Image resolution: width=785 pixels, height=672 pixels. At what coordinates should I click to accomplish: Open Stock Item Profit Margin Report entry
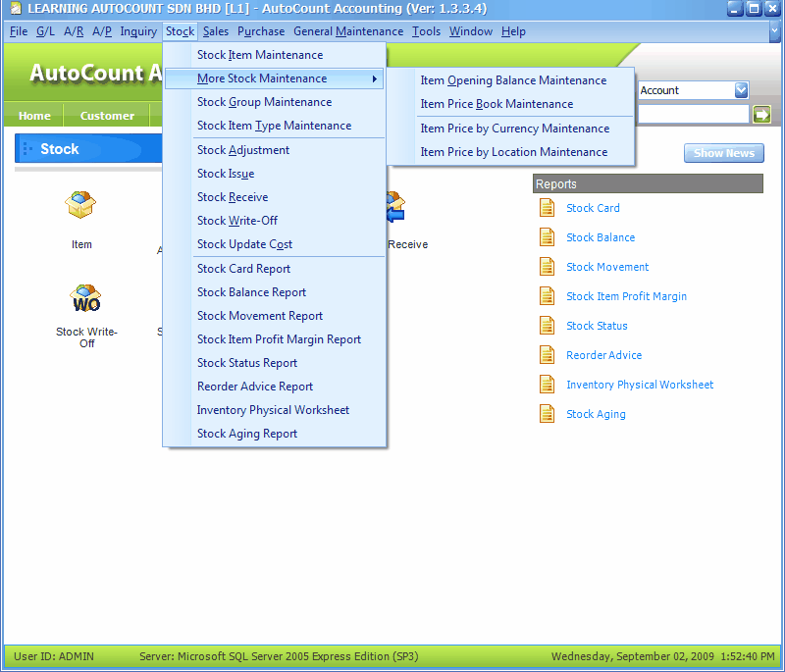(x=275, y=339)
